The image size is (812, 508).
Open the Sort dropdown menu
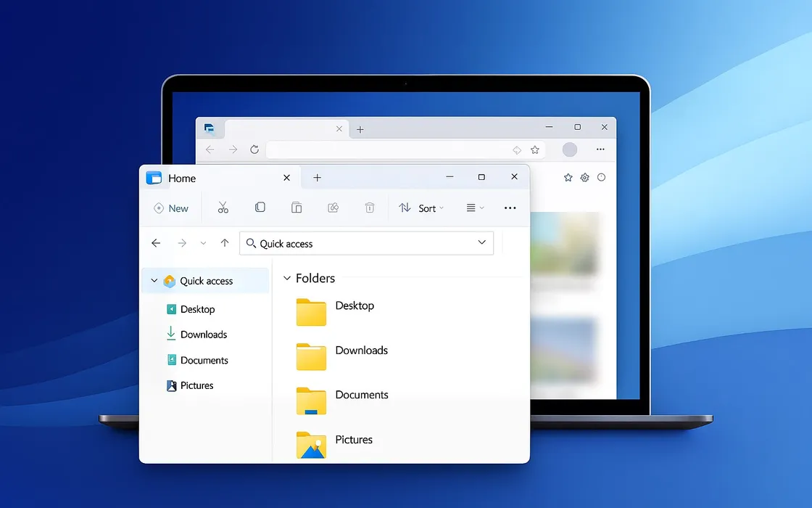421,208
